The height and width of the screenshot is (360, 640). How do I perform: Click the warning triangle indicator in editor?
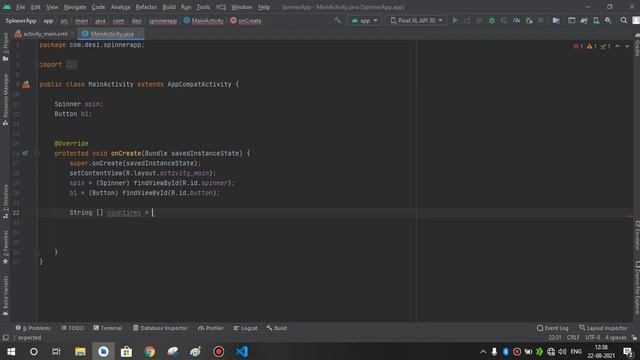592,46
